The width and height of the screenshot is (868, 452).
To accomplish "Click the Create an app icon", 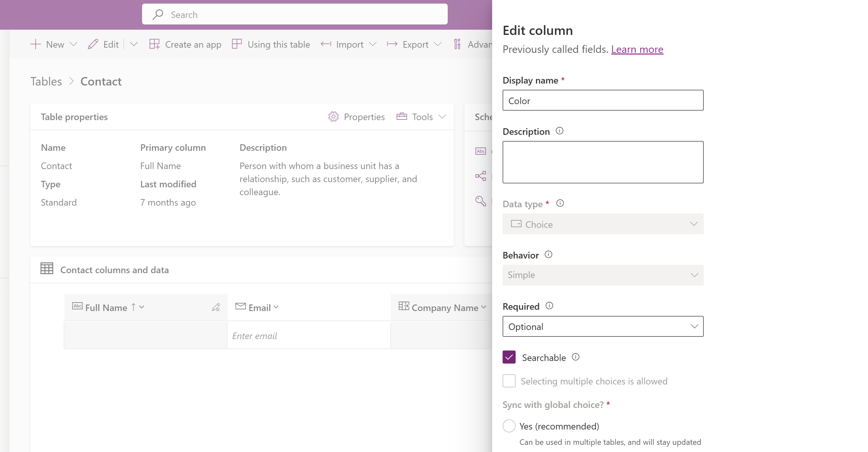I will tap(154, 44).
